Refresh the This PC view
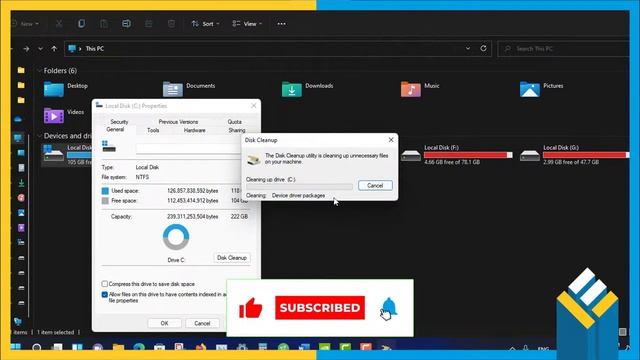Screen dimensions: 640x360 (483, 48)
